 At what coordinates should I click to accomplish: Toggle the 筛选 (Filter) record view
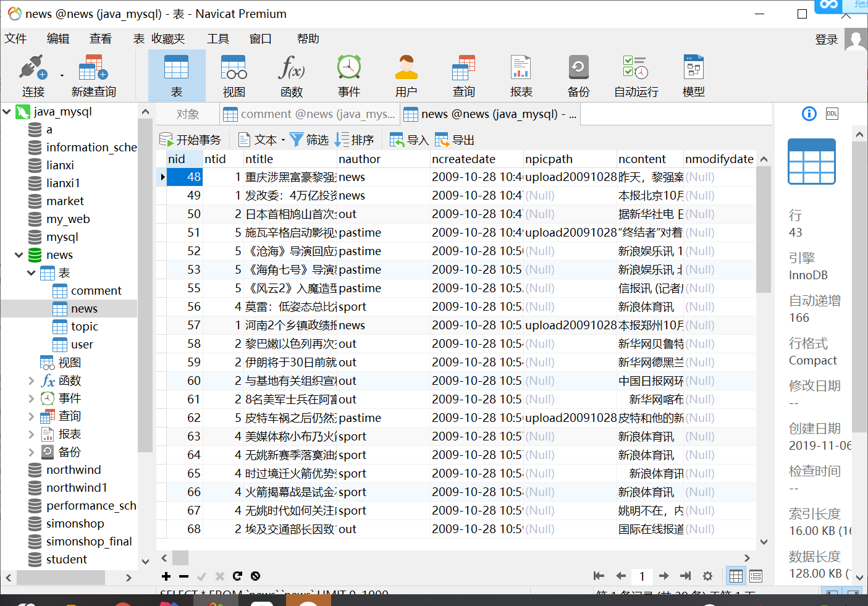310,139
